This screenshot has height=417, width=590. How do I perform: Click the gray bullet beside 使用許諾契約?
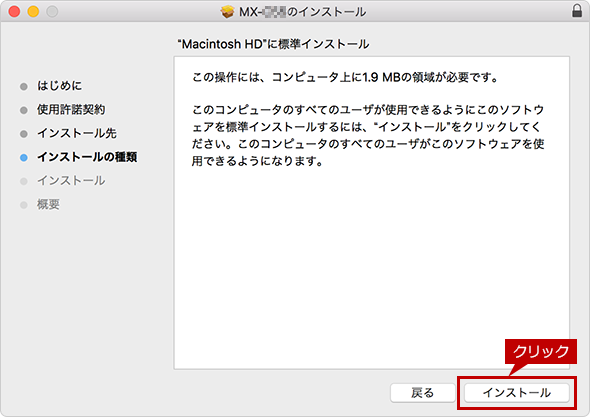pos(24,110)
